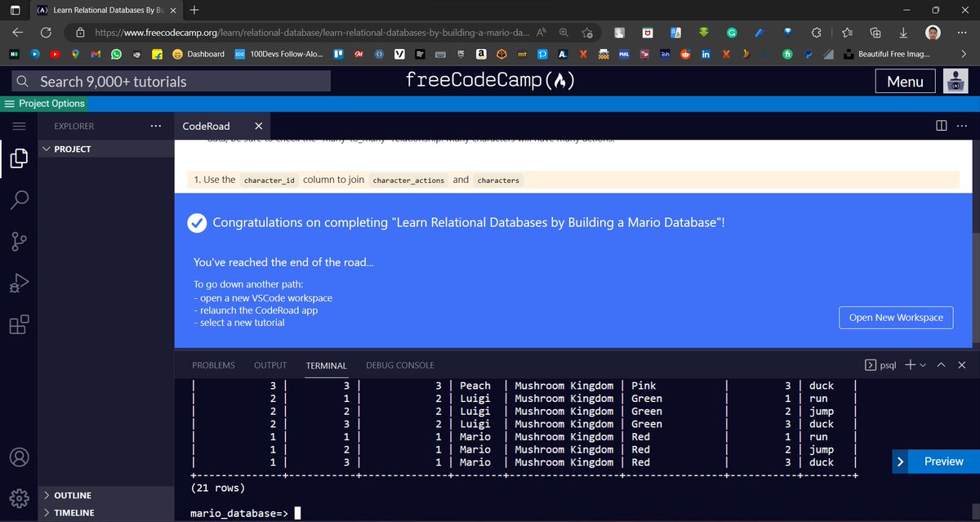Open the YouTube bookmark
This screenshot has width=980, height=522.
pyautogui.click(x=56, y=54)
